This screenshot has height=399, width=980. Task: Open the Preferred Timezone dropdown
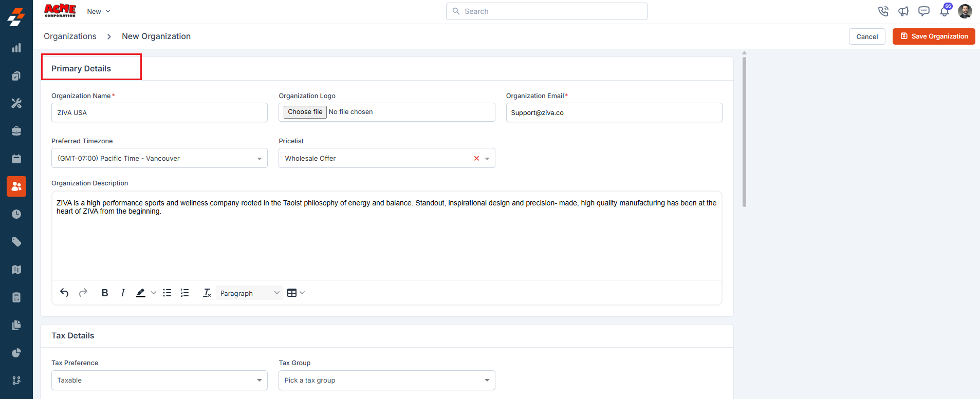pyautogui.click(x=159, y=158)
